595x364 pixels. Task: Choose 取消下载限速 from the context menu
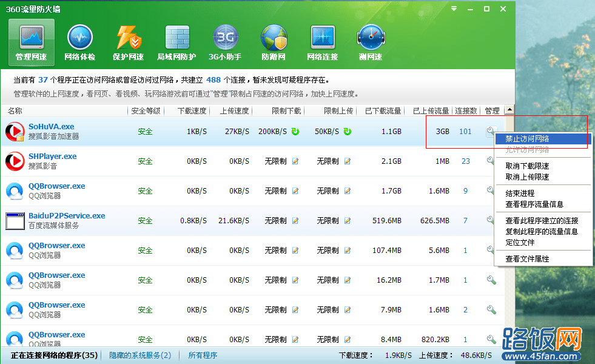tap(527, 166)
